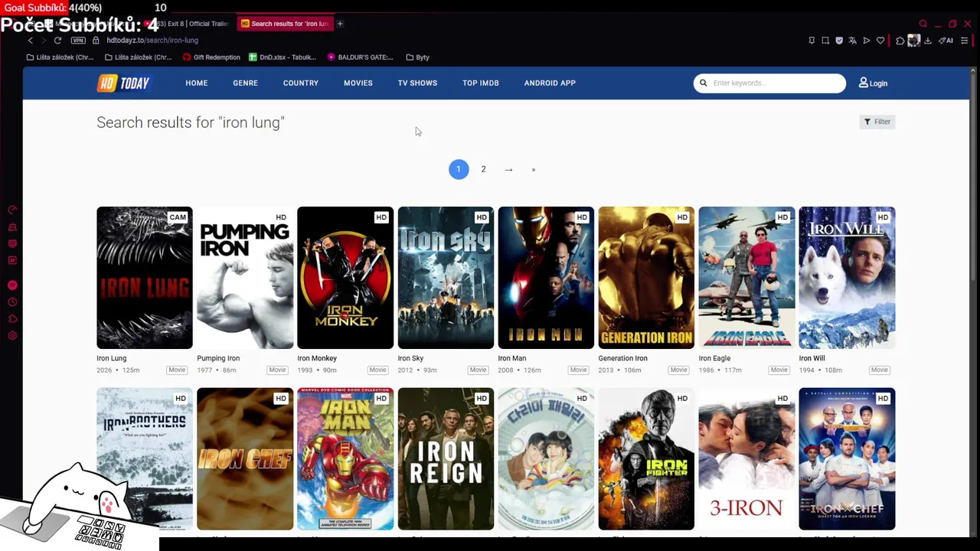The width and height of the screenshot is (980, 551).
Task: Open the Pumping Iron poster
Action: coord(245,278)
